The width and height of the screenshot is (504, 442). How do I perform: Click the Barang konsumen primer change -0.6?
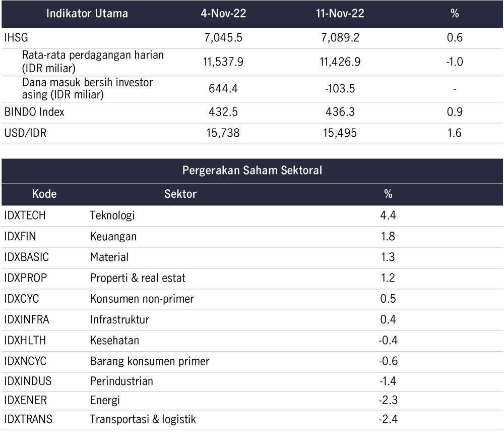pyautogui.click(x=388, y=361)
